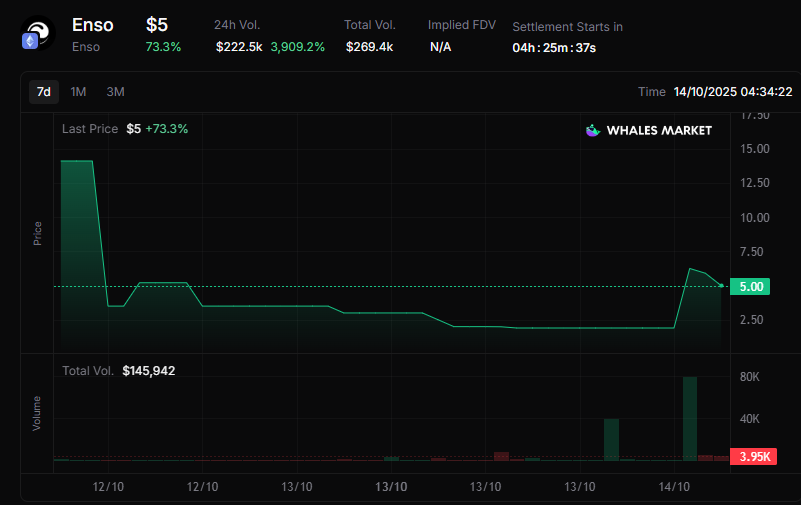
Task: Click the 14/10 date on the x-axis
Action: point(674,487)
